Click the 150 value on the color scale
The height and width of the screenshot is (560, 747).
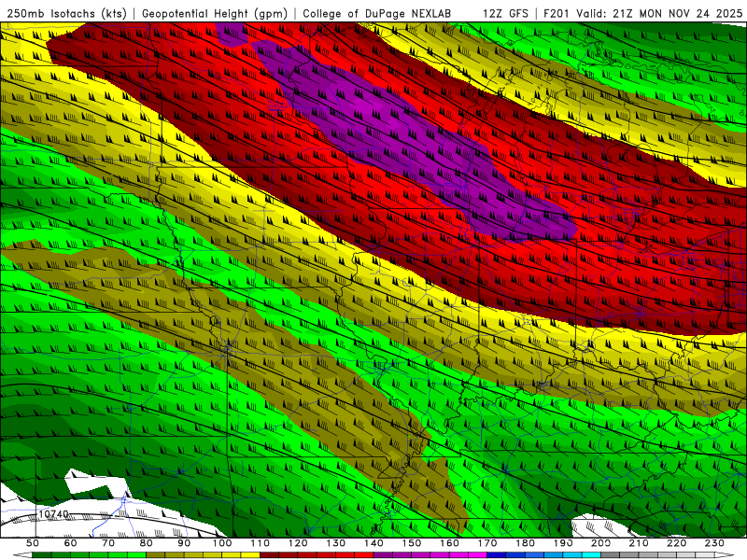pyautogui.click(x=411, y=543)
